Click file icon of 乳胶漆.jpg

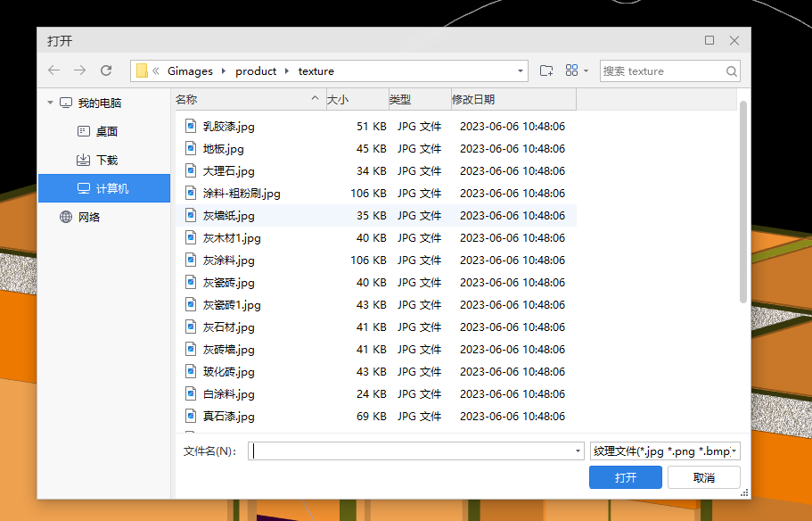tap(191, 126)
